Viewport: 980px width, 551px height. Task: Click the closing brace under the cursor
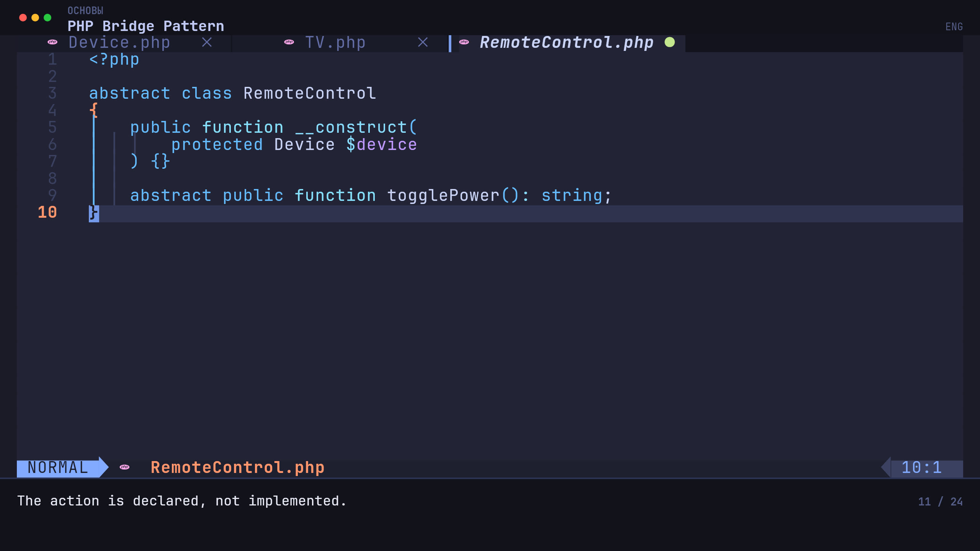coord(94,214)
